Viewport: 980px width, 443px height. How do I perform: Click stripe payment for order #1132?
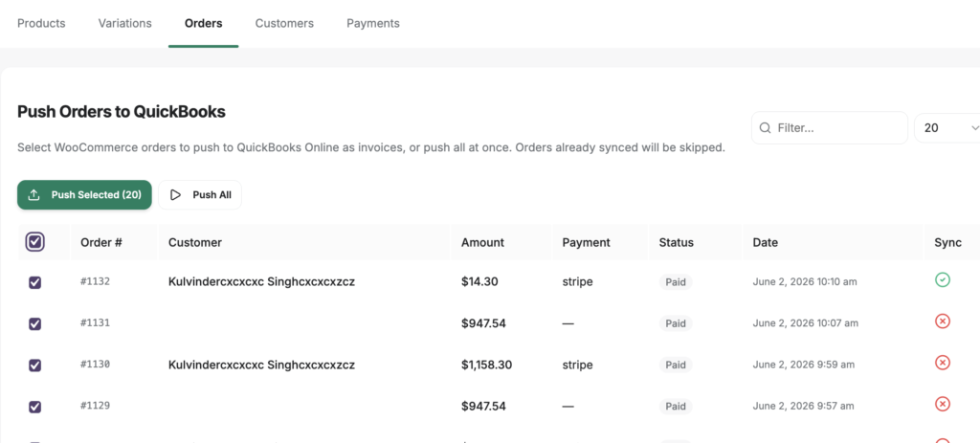(x=577, y=282)
